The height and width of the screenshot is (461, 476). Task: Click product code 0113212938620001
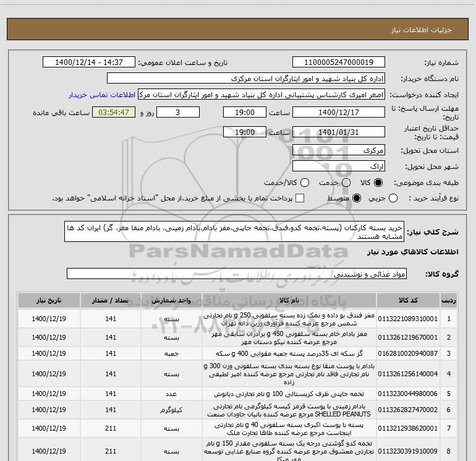[x=408, y=428]
